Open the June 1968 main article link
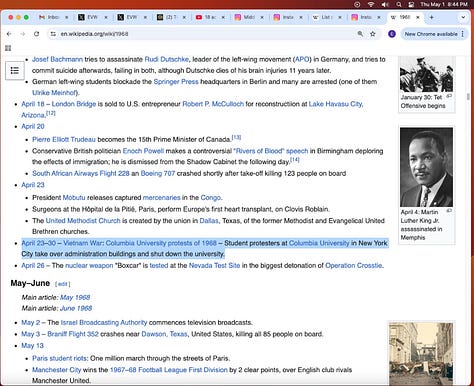 76,308
